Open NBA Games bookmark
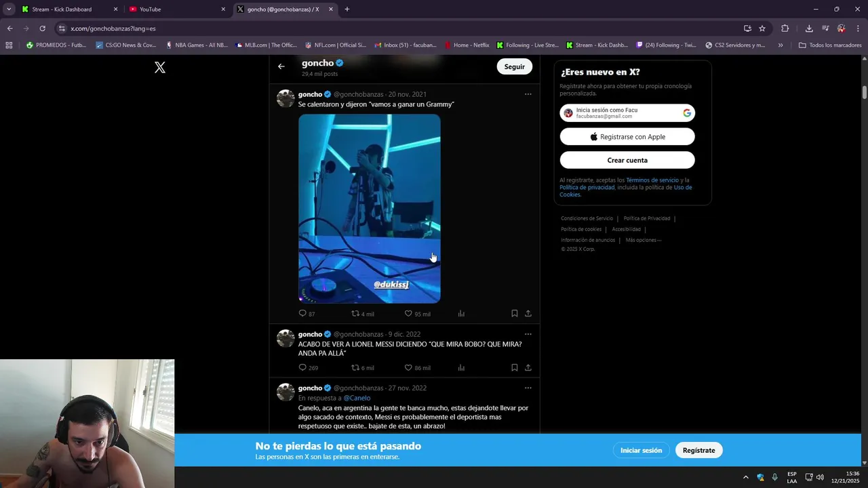This screenshot has height=488, width=868. tap(197, 45)
